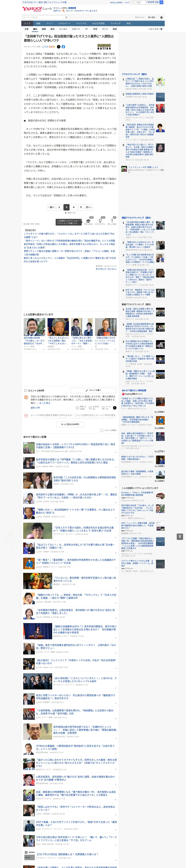Open related link about メルカリ ハロ
The height and width of the screenshot is (868, 186).
(69, 235)
